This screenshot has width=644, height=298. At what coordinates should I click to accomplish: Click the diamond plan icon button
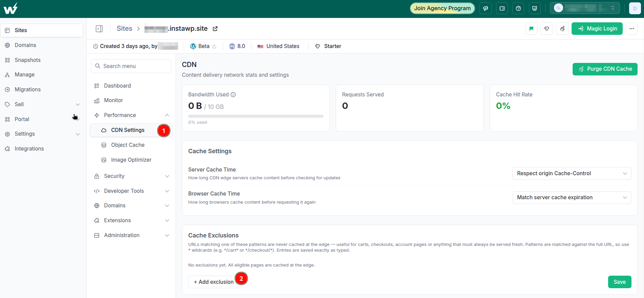coord(547,29)
